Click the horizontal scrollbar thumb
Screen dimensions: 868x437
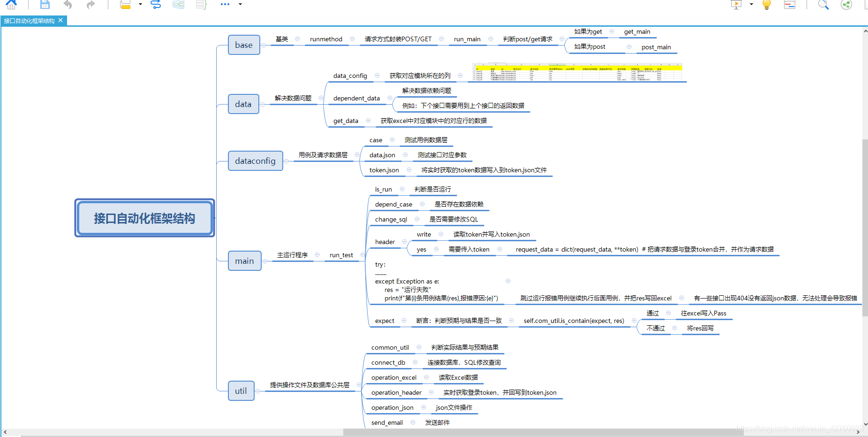(x=543, y=432)
